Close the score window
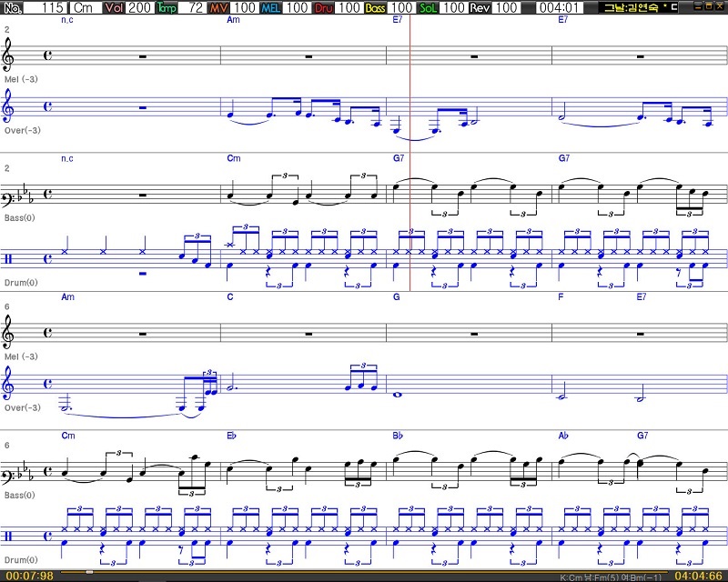728x582 pixels. 720,6
